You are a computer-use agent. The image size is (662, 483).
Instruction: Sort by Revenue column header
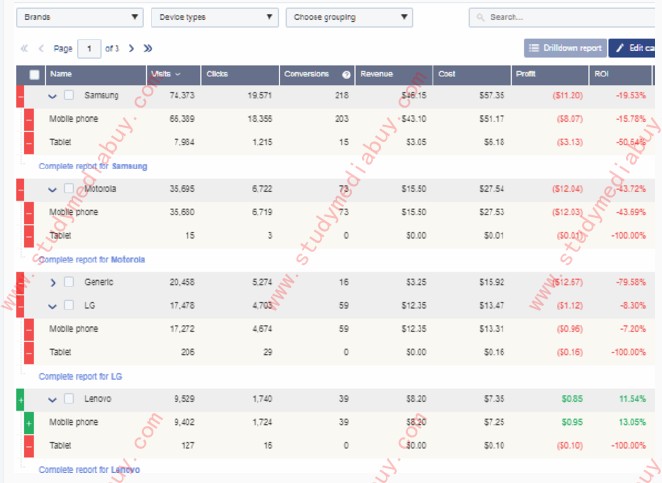pyautogui.click(x=393, y=75)
